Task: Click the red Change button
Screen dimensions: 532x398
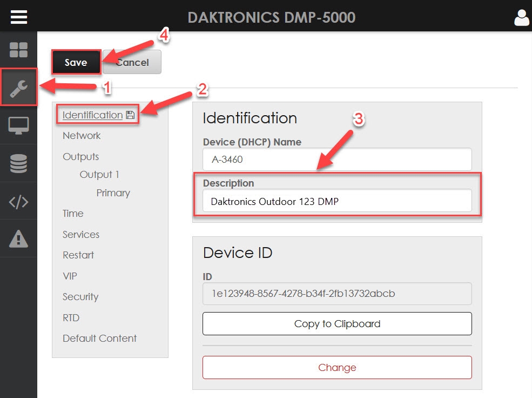Action: (337, 368)
